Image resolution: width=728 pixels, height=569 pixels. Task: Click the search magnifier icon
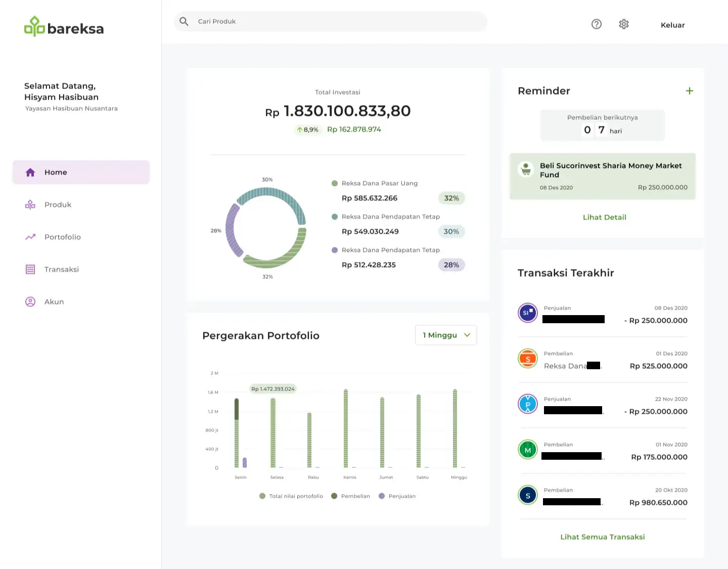tap(184, 21)
